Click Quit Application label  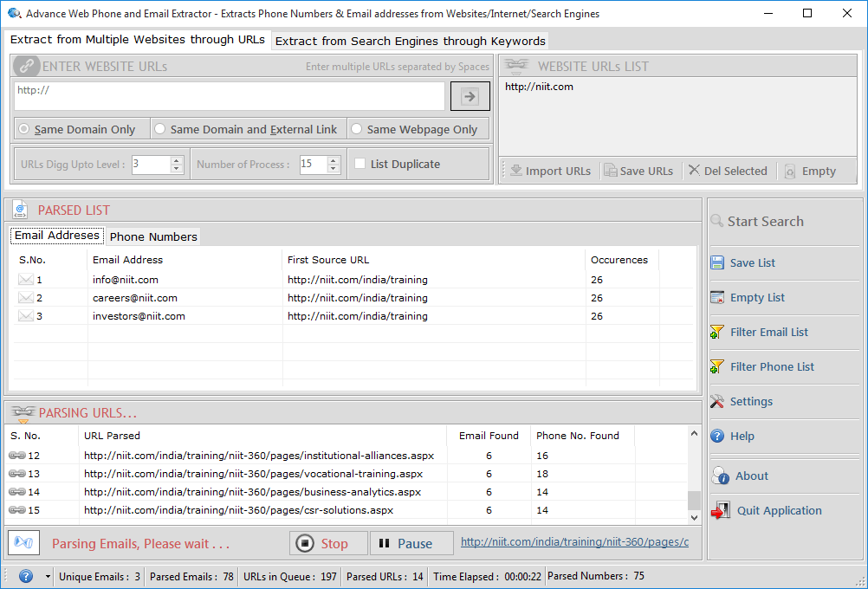point(780,510)
